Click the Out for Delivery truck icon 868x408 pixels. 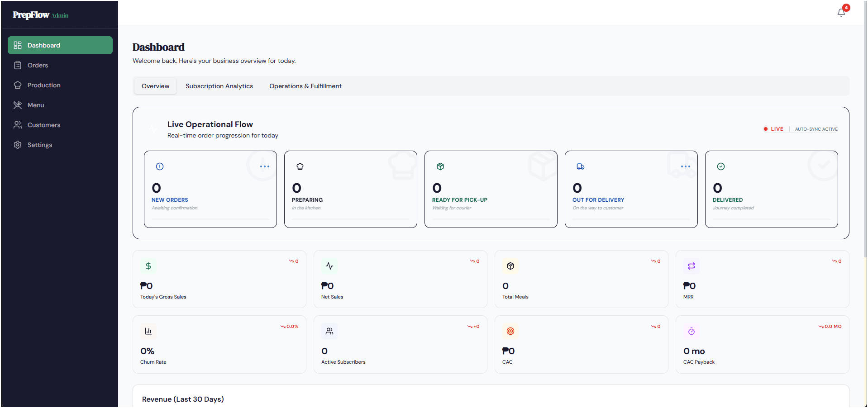581,166
